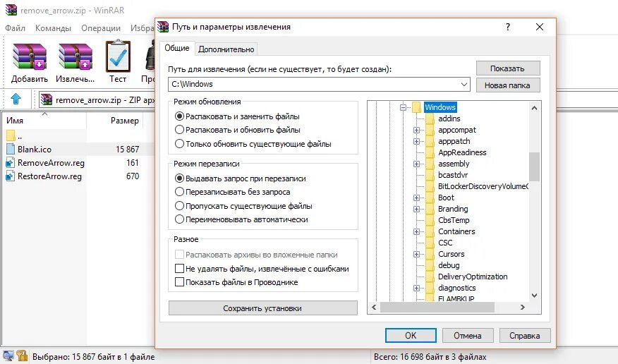618x364 pixels.
Task: Click the addins folder icon
Action: click(430, 119)
